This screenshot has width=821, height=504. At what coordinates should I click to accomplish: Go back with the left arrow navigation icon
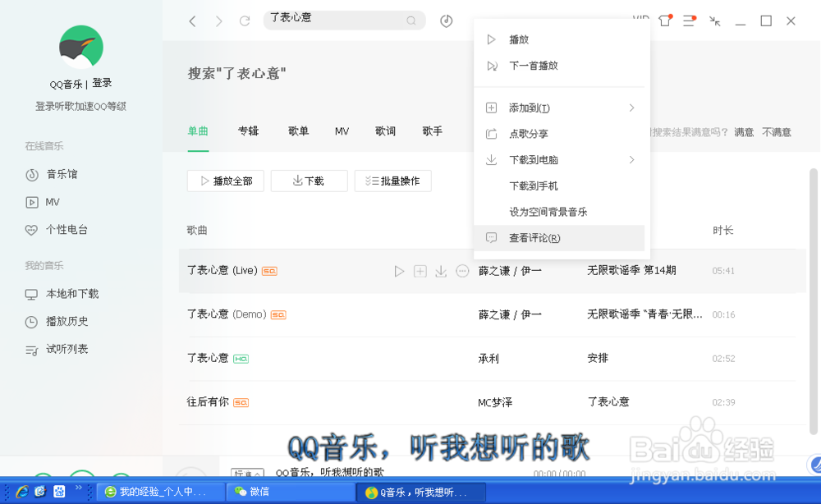[192, 21]
